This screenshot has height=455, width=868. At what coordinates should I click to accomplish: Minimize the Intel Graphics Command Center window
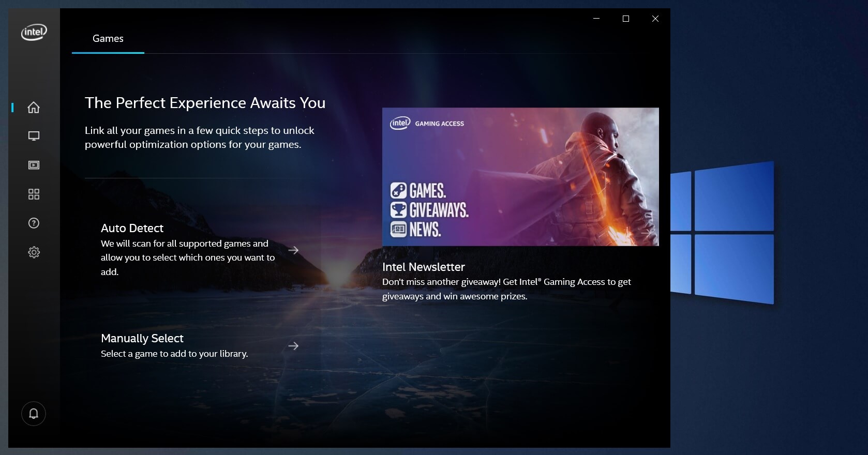pyautogui.click(x=596, y=19)
